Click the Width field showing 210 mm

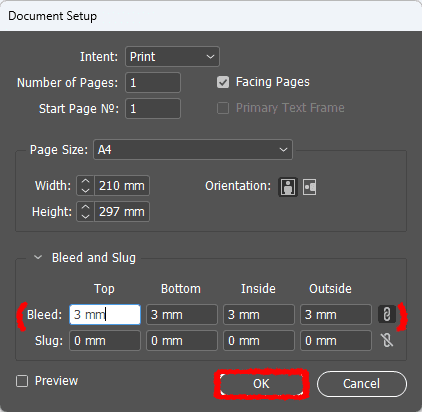(122, 186)
